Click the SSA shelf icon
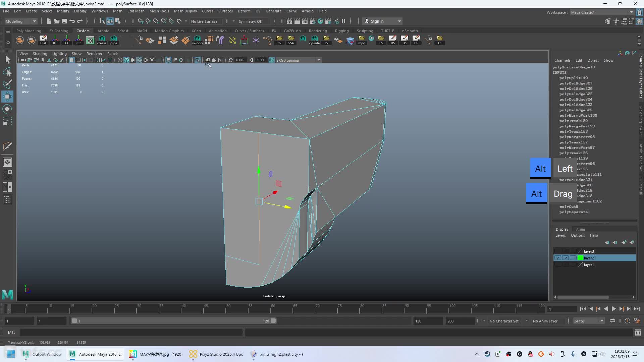This screenshot has height=362, width=644. (x=291, y=40)
